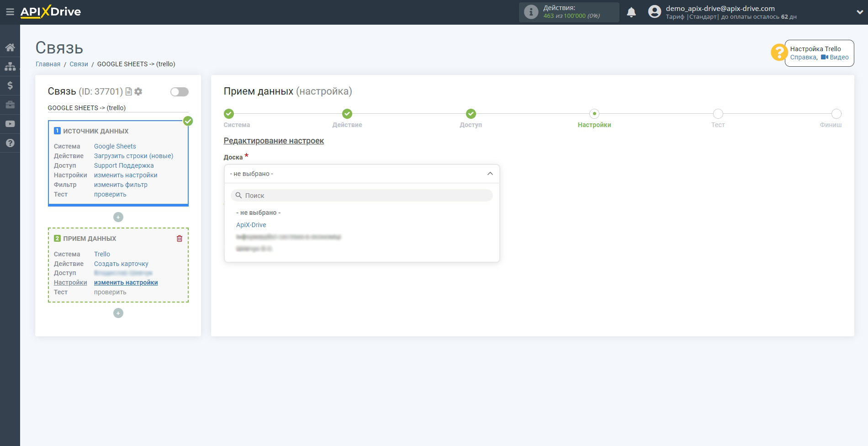Click the user avatar icon
This screenshot has width=868, height=446.
point(655,12)
